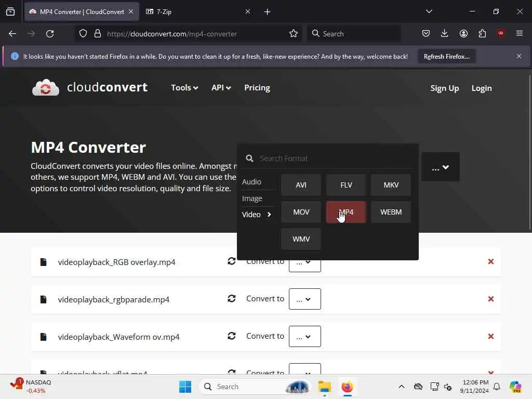Click the forward navigation arrow
532x399 pixels.
(x=31, y=34)
